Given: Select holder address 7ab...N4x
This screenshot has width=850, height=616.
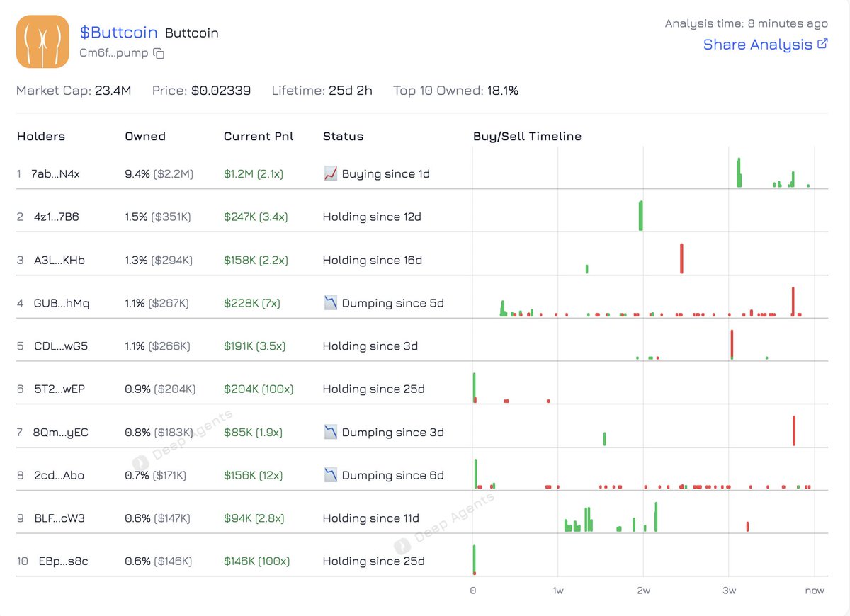Looking at the screenshot, I should pyautogui.click(x=56, y=174).
